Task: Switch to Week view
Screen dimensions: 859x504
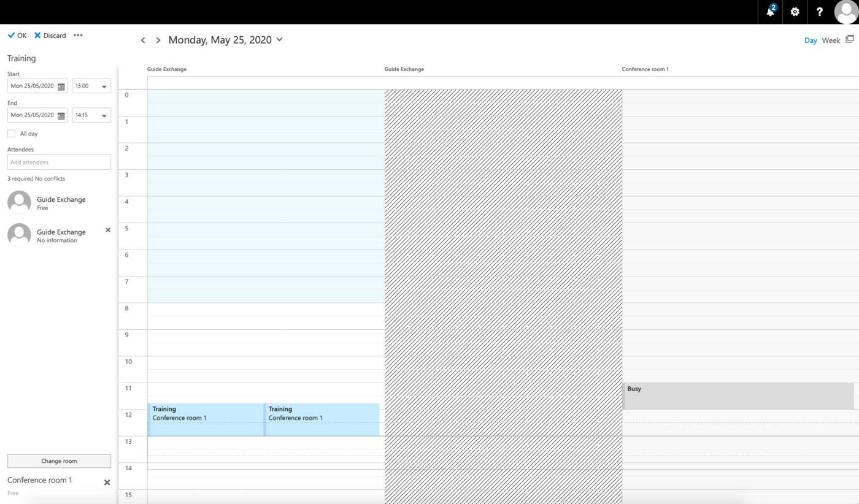Action: (831, 40)
